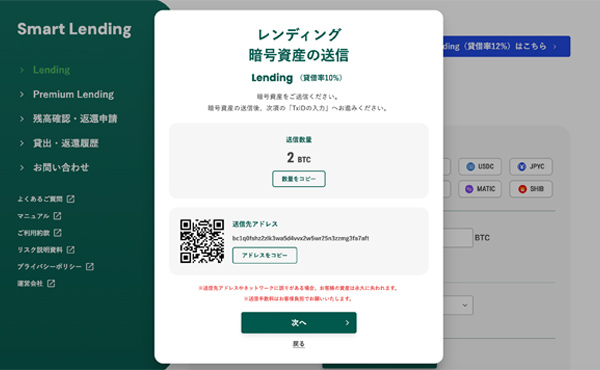This screenshot has height=370, width=600.
Task: Click the 送信数量 label
Action: point(299,140)
